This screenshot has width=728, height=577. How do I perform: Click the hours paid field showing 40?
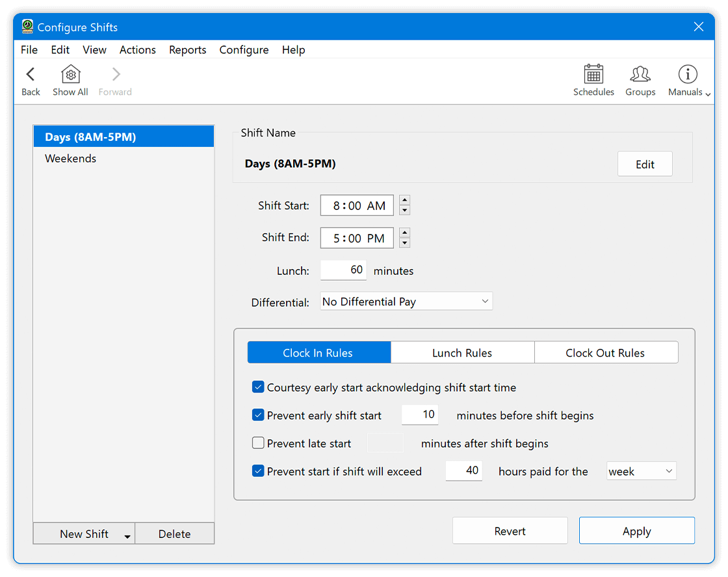click(463, 470)
